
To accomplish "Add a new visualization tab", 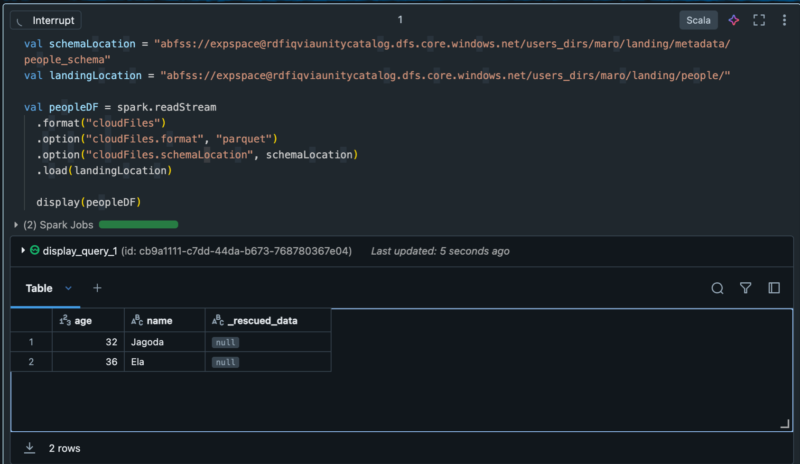I will pyautogui.click(x=97, y=288).
